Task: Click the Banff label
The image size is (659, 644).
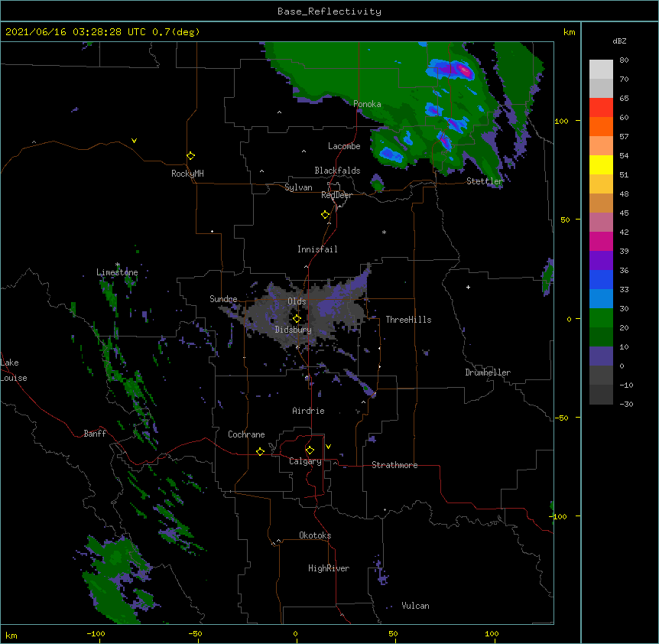Action: coord(95,434)
